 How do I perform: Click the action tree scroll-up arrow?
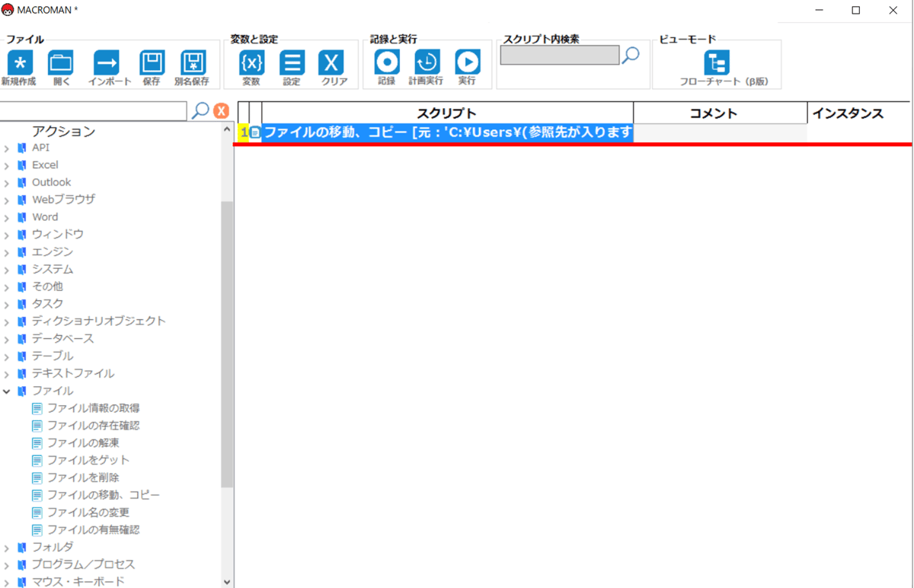(x=227, y=131)
